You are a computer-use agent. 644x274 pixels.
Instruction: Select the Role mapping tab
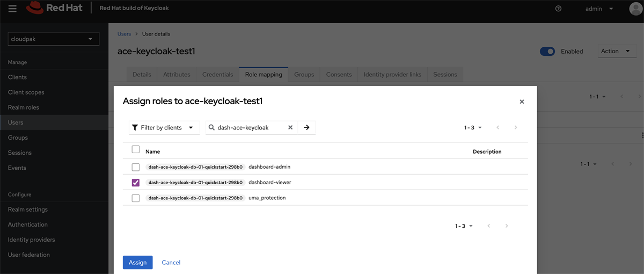coord(264,75)
